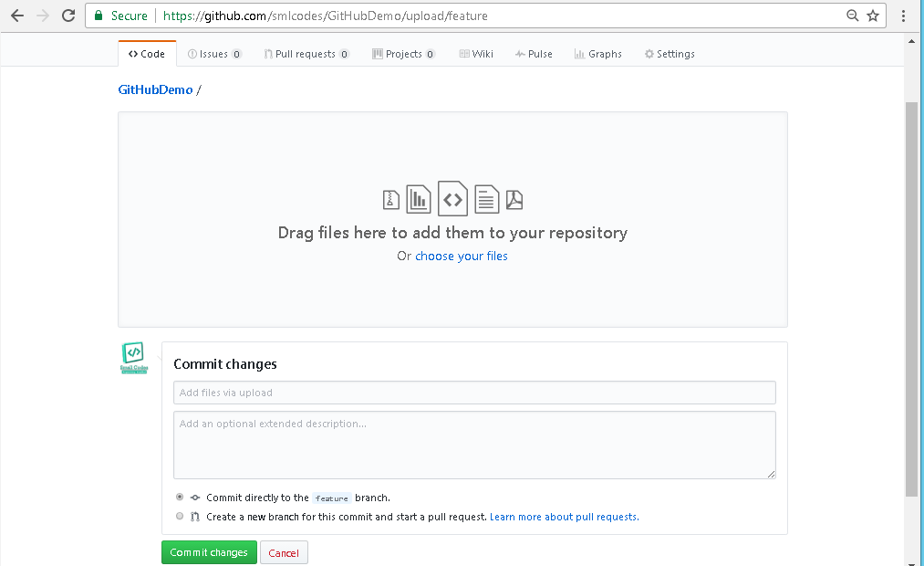Click the PDF file icon in drop area
This screenshot has height=566, width=924.
(x=514, y=199)
